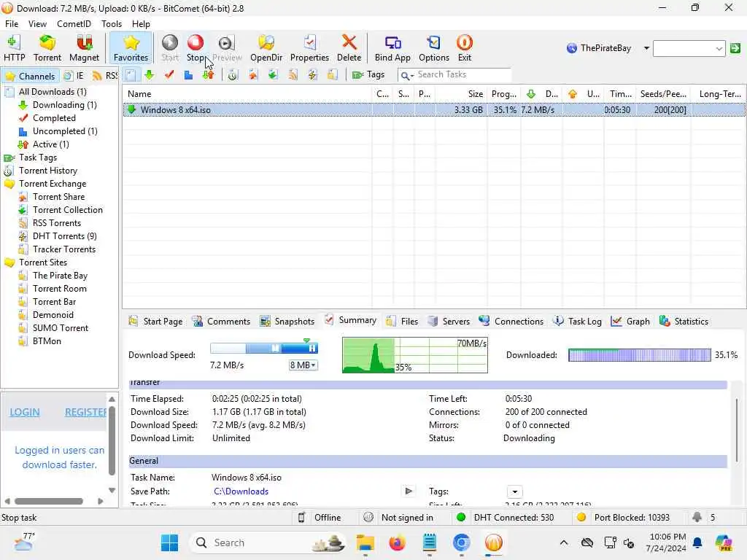The width and height of the screenshot is (747, 560).
Task: Click the mobile device Offline status icon
Action: click(301, 518)
